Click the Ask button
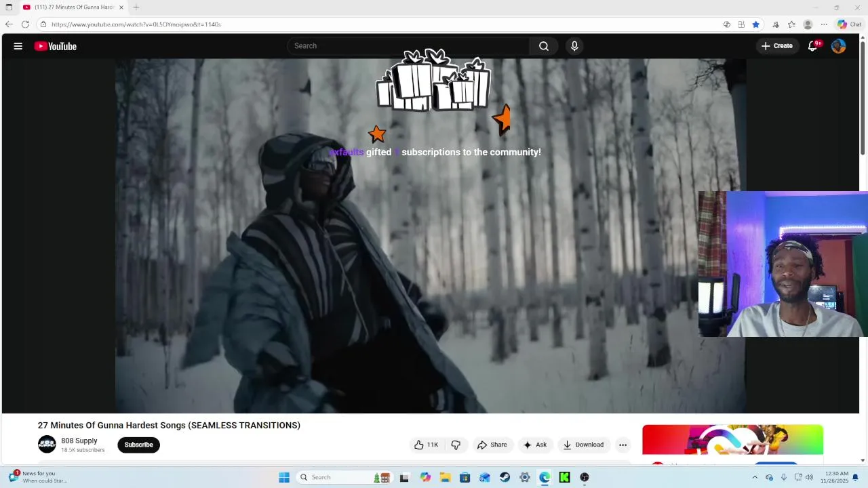 pyautogui.click(x=535, y=445)
